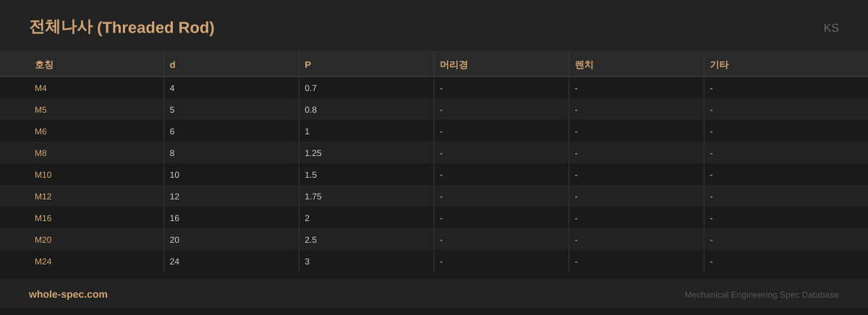Click the 전체나사 (Threaded Rod) title
The height and width of the screenshot is (315, 868).
point(122,27)
